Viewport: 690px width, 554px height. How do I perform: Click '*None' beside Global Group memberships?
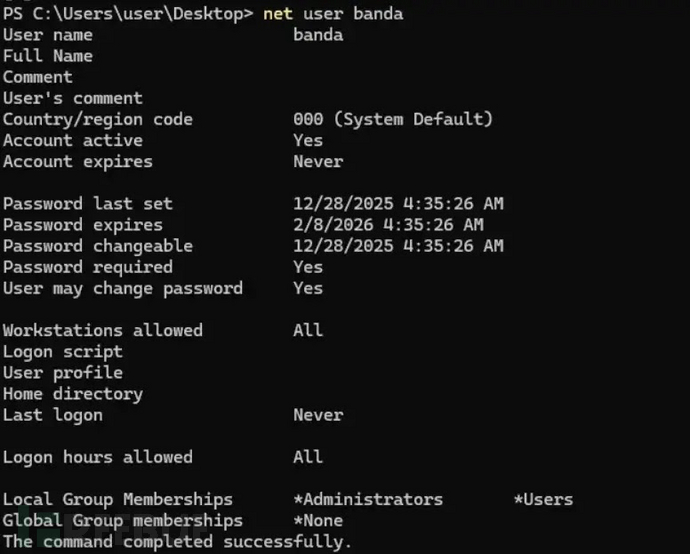(318, 520)
